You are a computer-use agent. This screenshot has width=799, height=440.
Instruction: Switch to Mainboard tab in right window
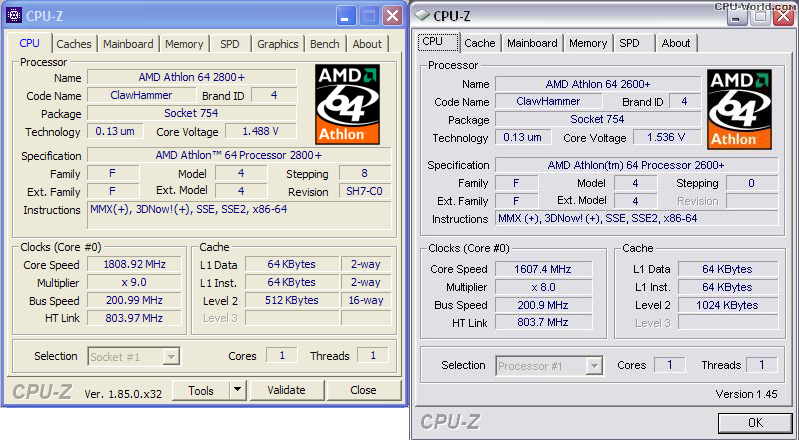point(532,43)
